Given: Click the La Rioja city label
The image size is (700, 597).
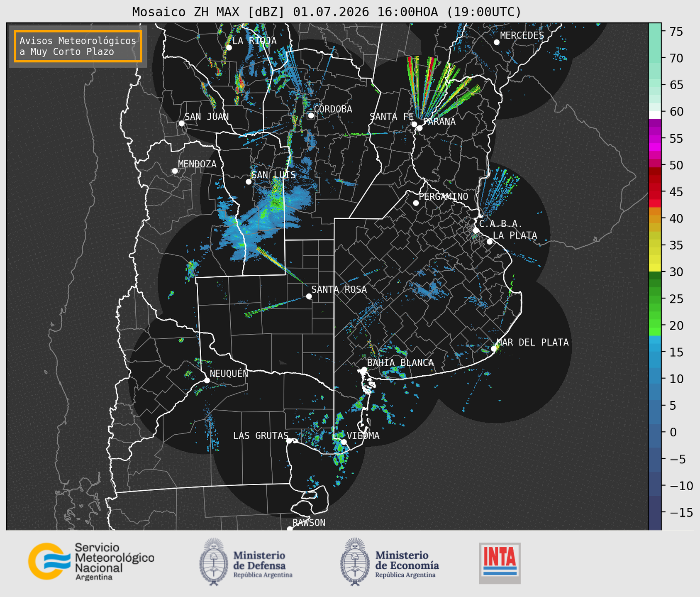Looking at the screenshot, I should point(254,41).
